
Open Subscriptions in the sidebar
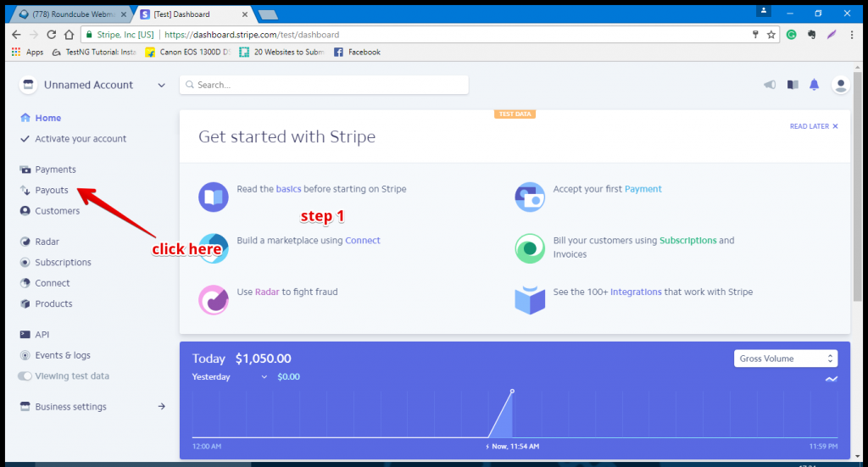[55, 262]
